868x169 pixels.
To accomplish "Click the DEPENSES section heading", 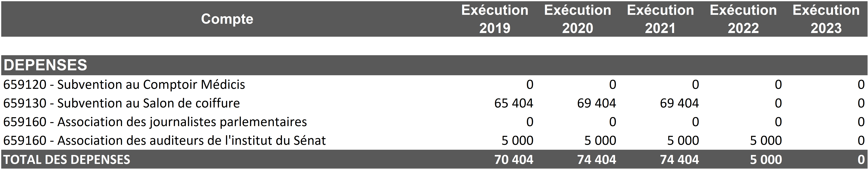I will coord(45,65).
